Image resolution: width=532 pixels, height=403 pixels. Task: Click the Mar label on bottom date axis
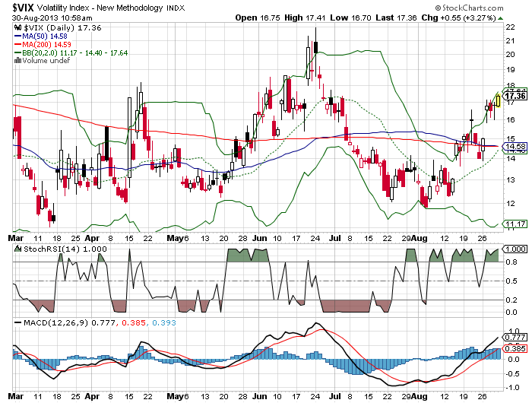click(16, 396)
